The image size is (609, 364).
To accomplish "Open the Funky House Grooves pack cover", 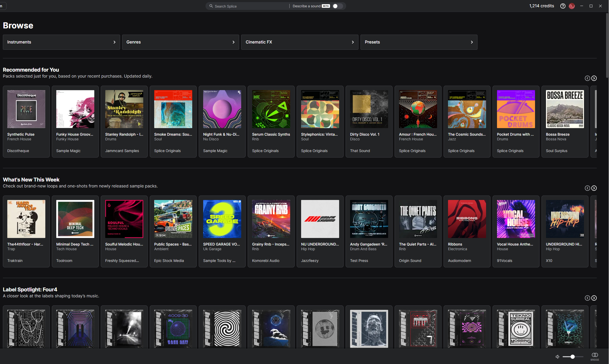I will pyautogui.click(x=75, y=109).
